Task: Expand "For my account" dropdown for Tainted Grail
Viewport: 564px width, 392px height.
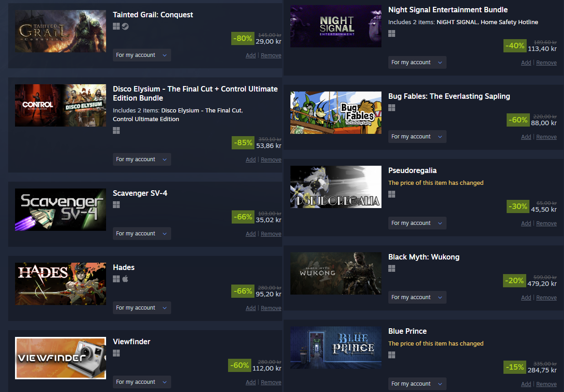Action: click(142, 55)
